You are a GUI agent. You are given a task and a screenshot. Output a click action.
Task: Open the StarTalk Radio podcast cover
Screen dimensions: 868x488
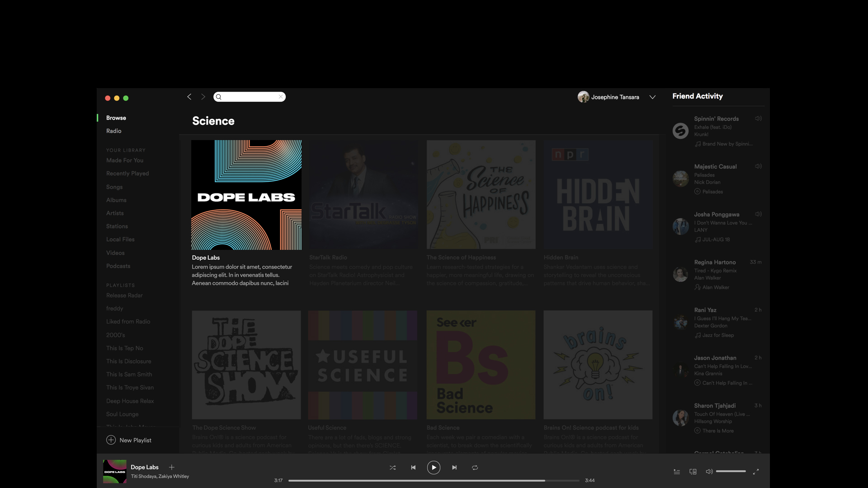click(363, 195)
